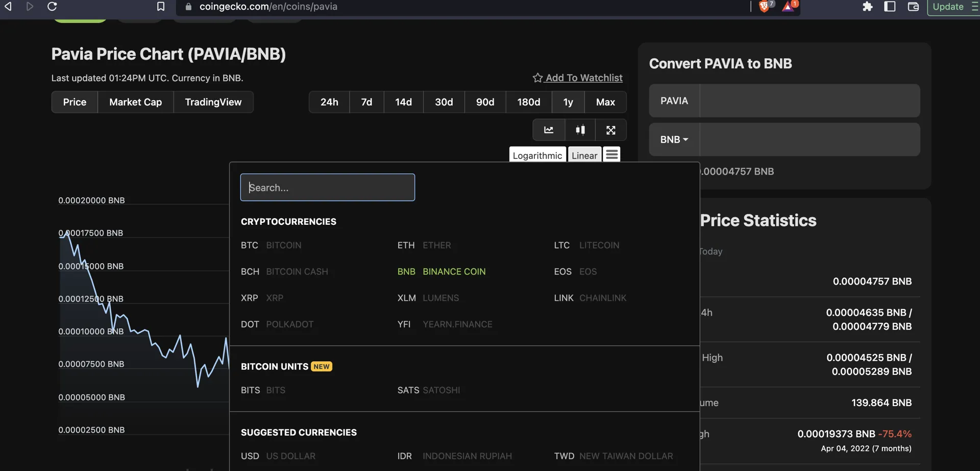Open the Market Cap tab

point(135,102)
